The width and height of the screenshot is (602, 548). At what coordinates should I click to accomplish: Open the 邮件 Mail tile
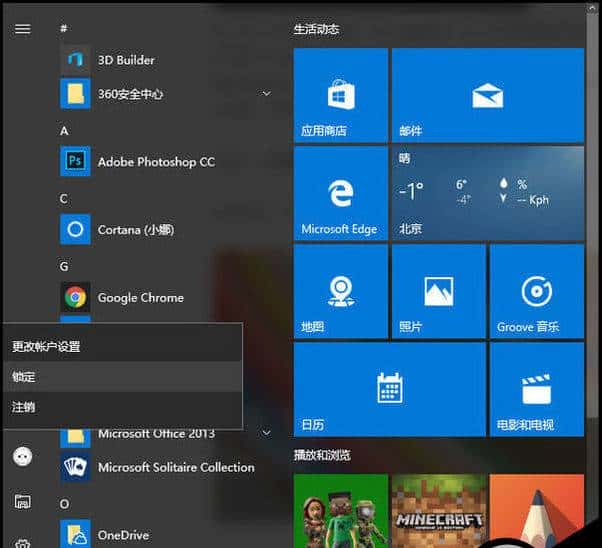(x=487, y=95)
